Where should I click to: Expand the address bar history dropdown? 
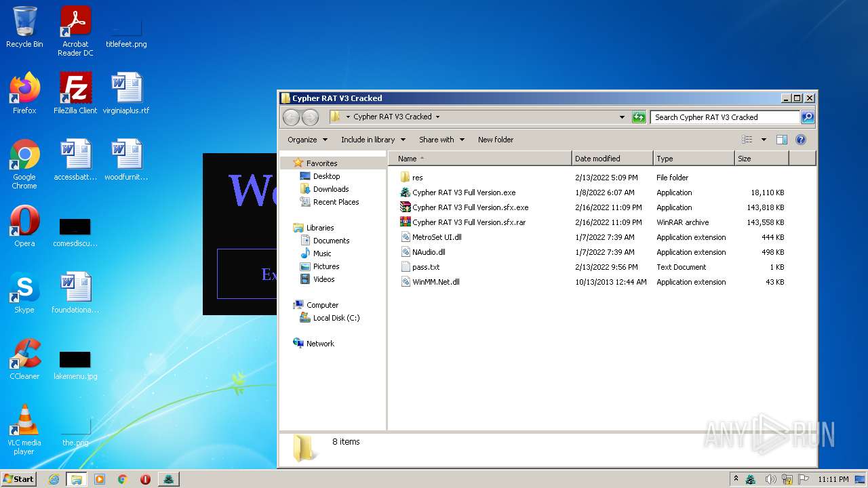tap(622, 117)
